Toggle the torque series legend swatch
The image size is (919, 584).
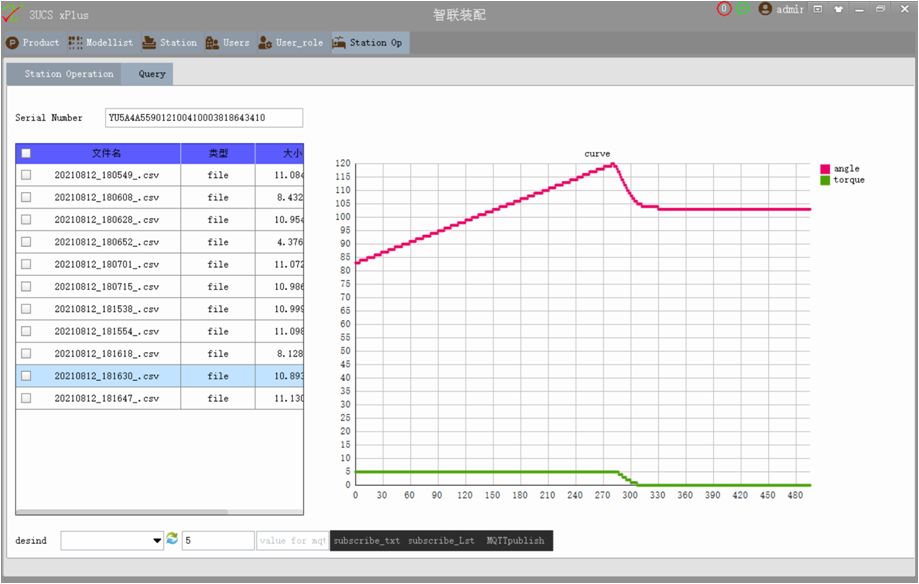[825, 180]
